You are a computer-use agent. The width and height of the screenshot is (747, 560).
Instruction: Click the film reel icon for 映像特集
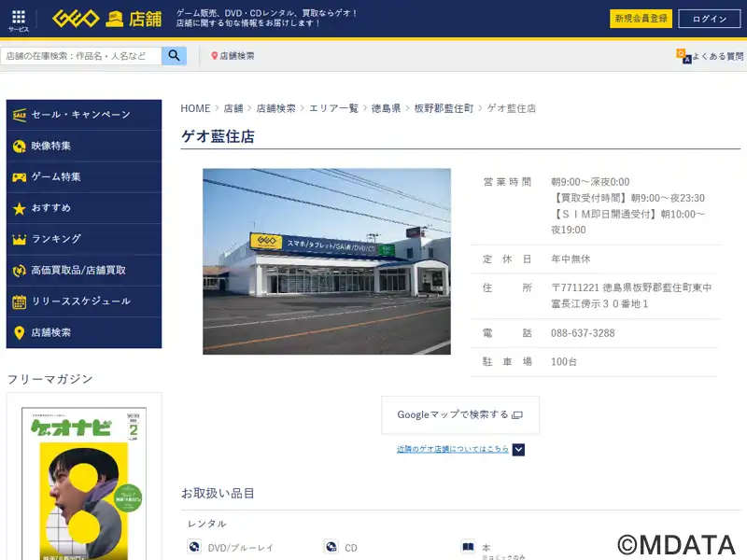(x=20, y=147)
